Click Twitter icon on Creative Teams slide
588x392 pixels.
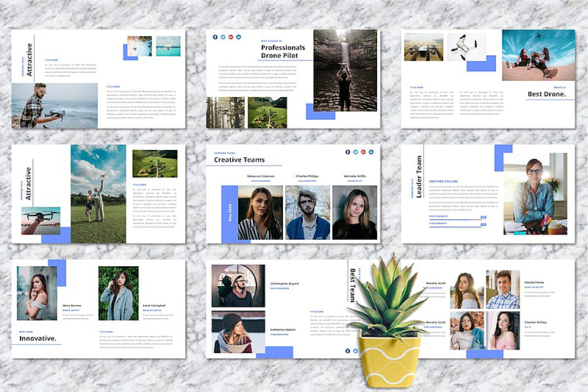[356, 152]
